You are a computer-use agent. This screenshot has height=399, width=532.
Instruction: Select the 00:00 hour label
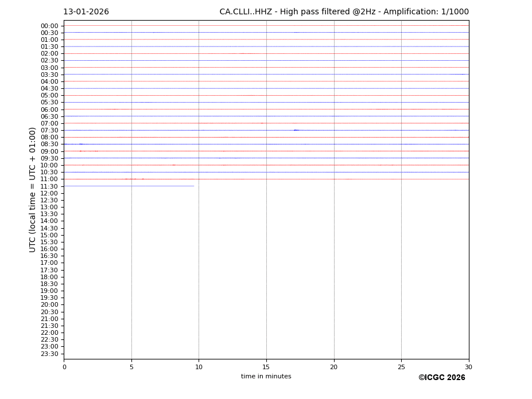[x=49, y=26]
